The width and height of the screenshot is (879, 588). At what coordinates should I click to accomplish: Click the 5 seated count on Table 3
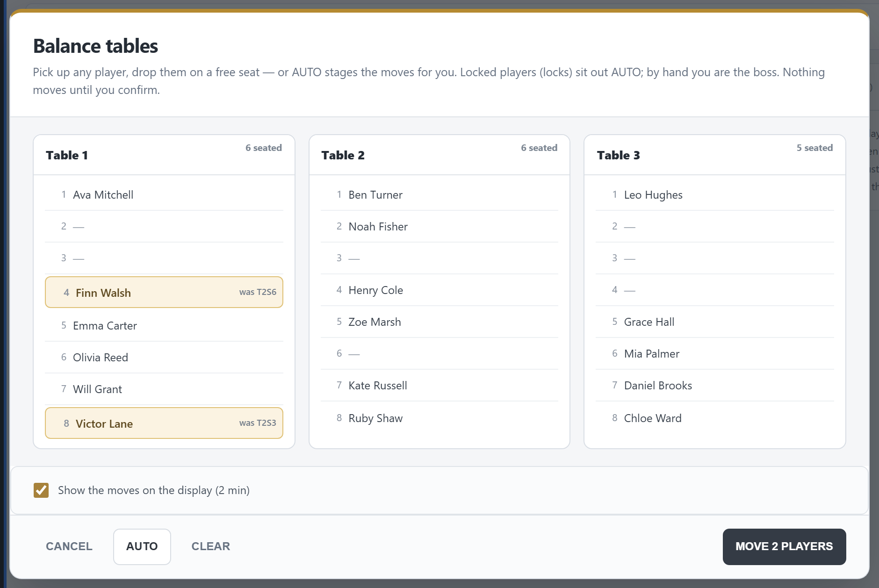[814, 148]
